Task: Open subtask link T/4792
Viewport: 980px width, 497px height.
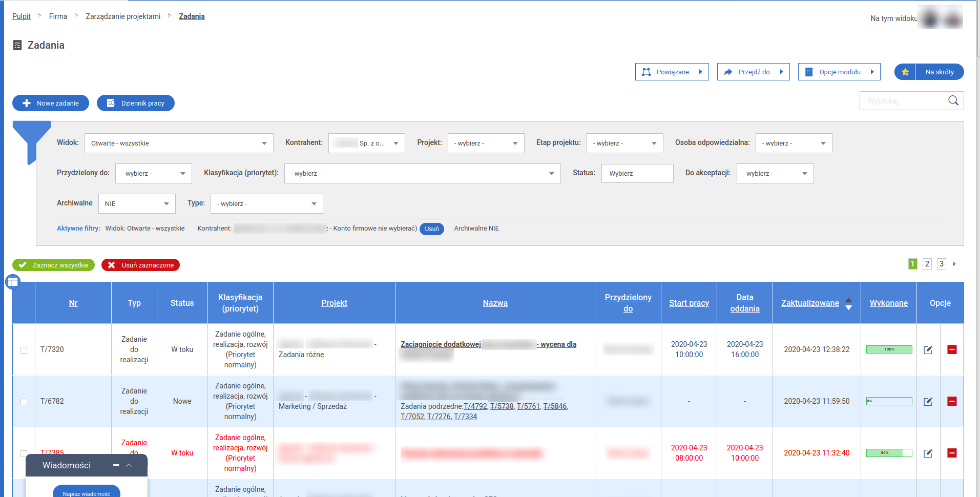Action: coord(475,406)
